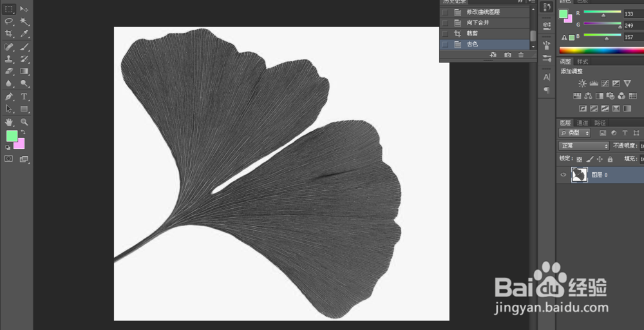644x330 pixels.
Task: Swap foreground and background colors
Action: [23, 132]
